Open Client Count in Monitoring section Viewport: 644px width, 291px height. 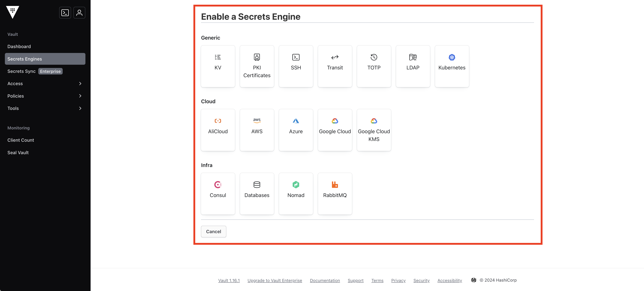coord(21,140)
